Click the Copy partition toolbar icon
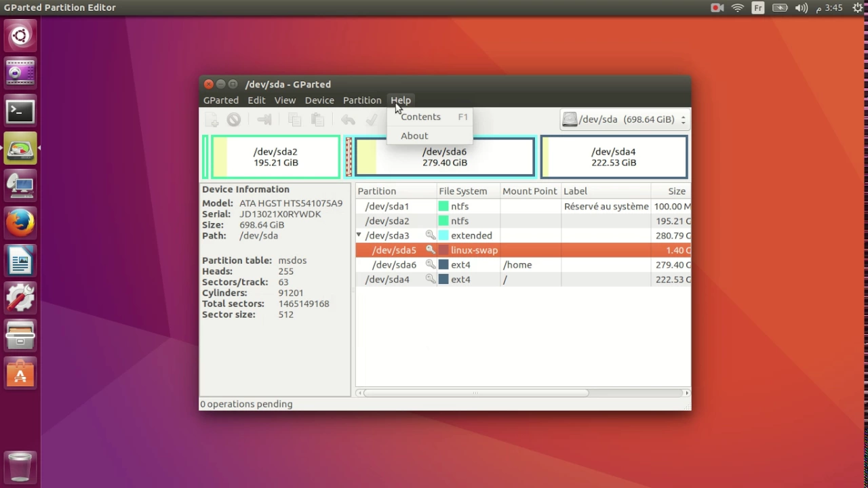Image resolution: width=868 pixels, height=488 pixels. pos(294,120)
